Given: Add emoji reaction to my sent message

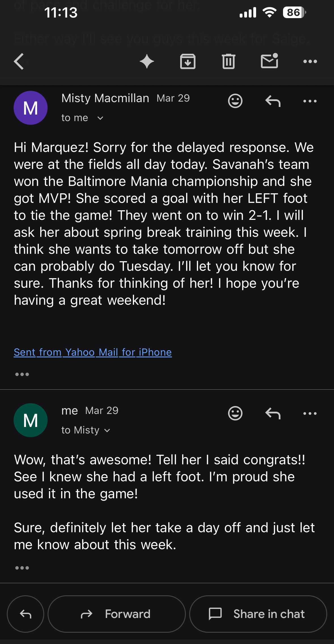Looking at the screenshot, I should click(235, 413).
